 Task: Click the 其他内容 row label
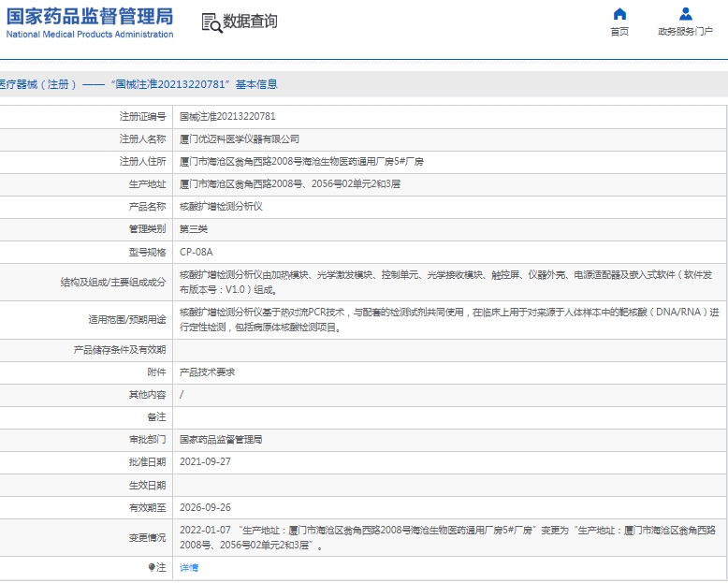(147, 395)
